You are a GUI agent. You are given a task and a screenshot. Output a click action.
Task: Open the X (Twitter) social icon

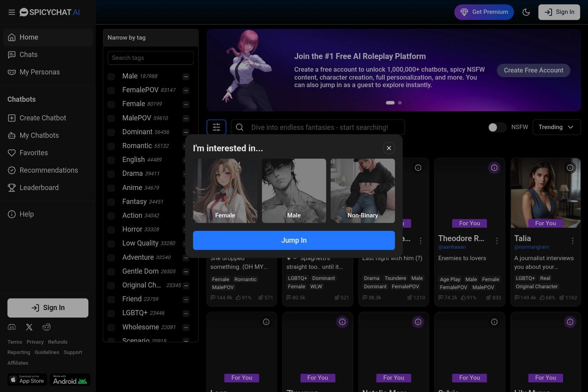click(x=29, y=327)
